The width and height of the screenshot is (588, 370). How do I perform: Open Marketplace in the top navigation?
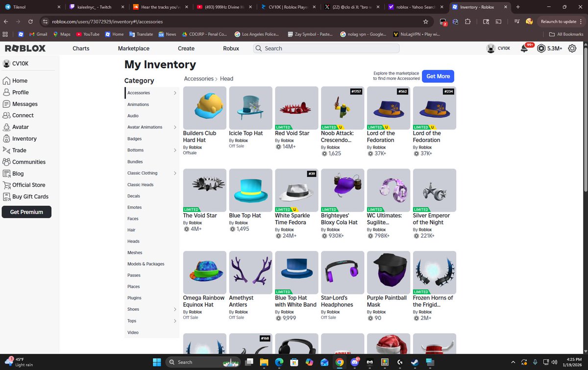[134, 49]
